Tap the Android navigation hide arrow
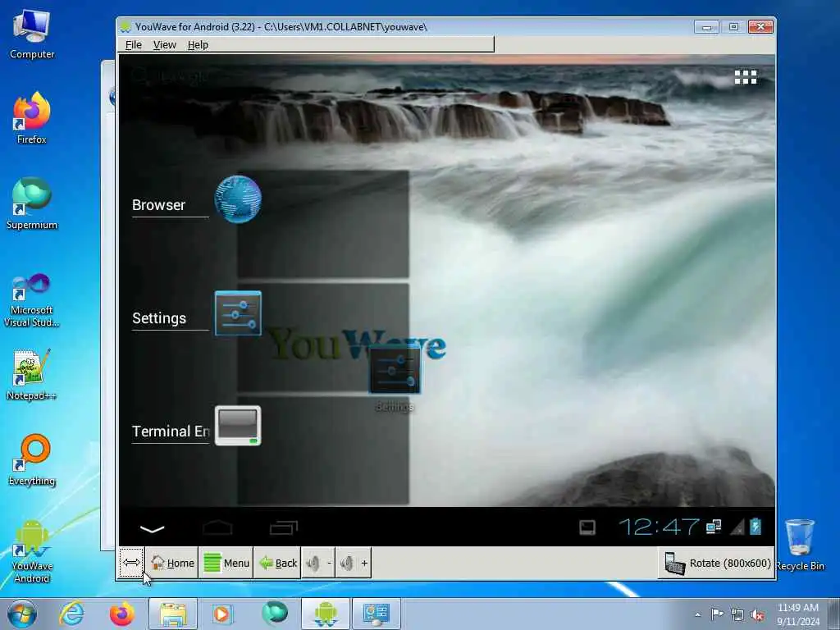 tap(152, 529)
